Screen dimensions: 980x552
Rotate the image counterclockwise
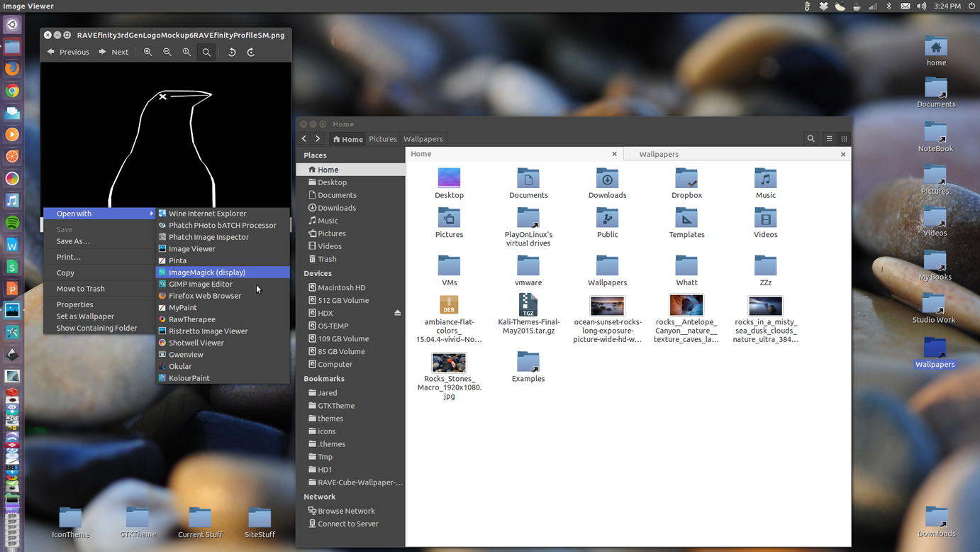click(232, 51)
